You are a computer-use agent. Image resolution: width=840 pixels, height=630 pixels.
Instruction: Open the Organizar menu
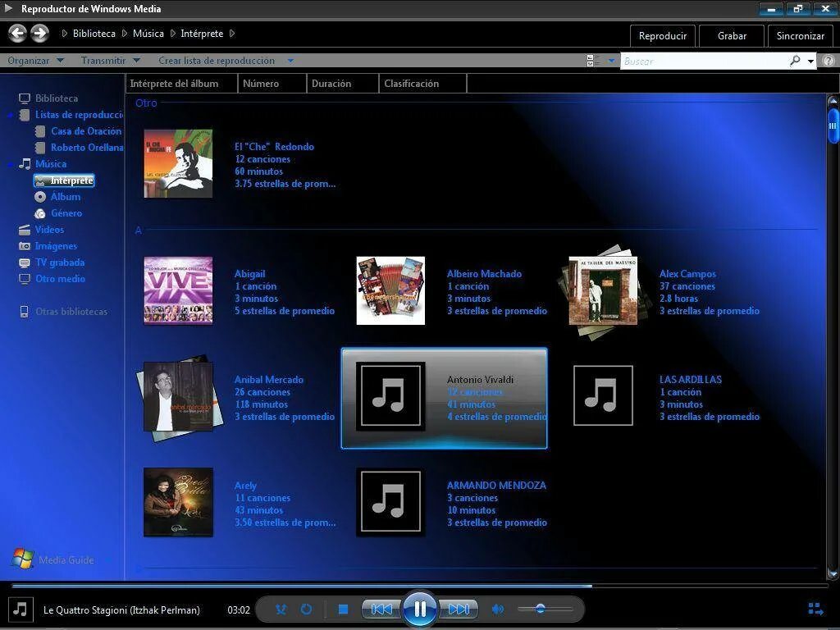[35, 61]
